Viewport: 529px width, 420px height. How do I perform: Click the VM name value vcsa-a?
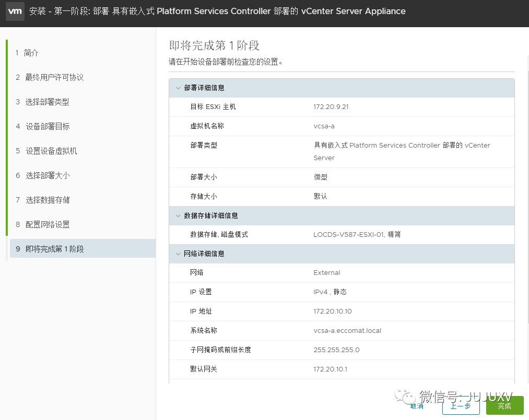[x=324, y=126]
